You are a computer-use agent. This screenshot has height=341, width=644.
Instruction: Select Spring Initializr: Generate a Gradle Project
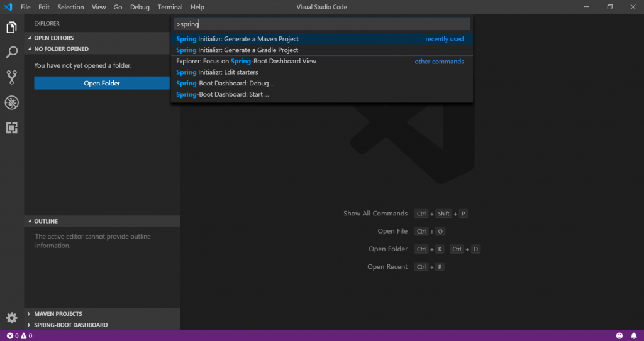coord(322,50)
